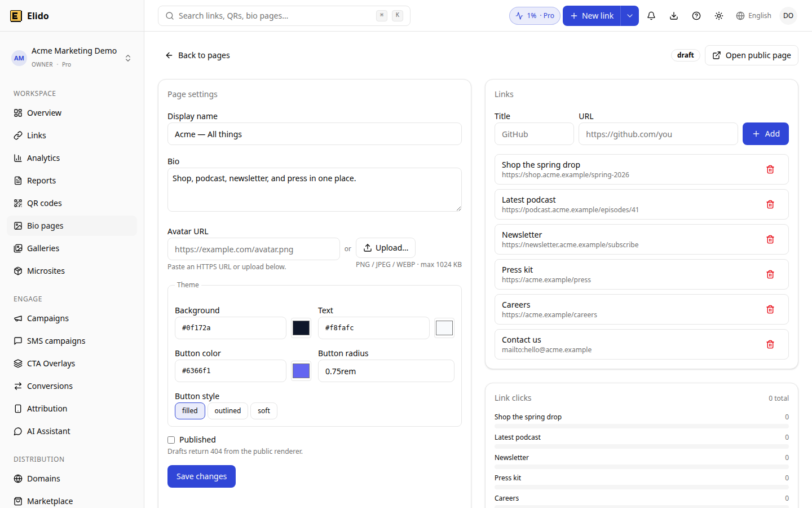This screenshot has height=508, width=812.
Task: Open the Button color swatch
Action: (301, 371)
